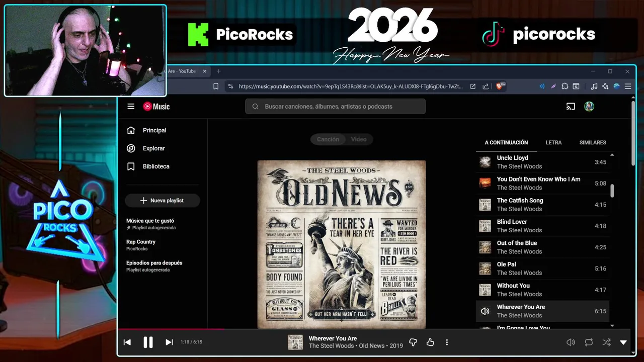Click the browser page scrollbar
Image resolution: width=644 pixels, height=362 pixels.
coord(633,133)
